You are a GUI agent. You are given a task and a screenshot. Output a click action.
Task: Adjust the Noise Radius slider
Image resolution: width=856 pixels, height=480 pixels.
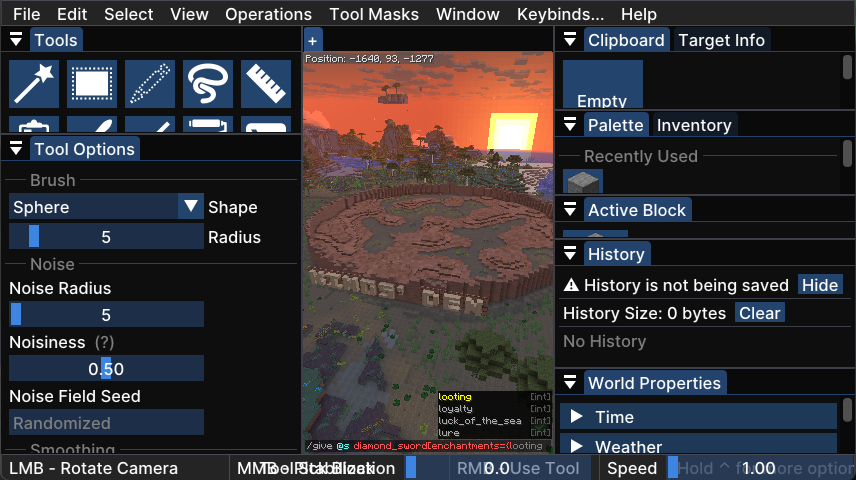coord(106,315)
